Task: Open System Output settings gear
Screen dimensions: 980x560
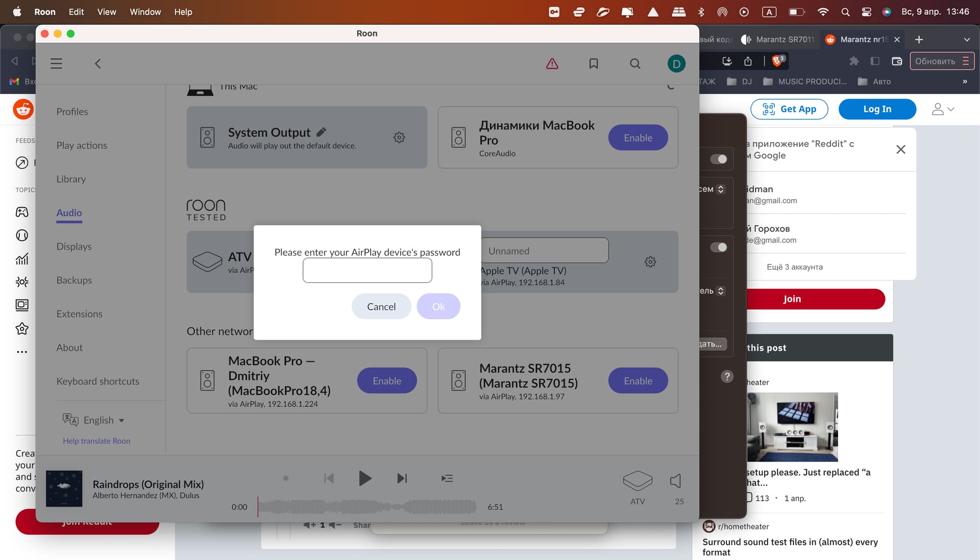Action: tap(399, 137)
